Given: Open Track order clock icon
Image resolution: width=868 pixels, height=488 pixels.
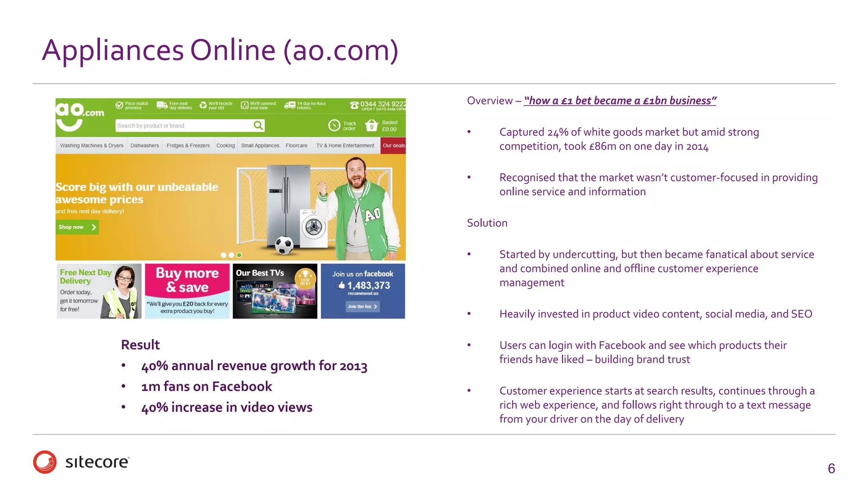Looking at the screenshot, I should pos(334,125).
